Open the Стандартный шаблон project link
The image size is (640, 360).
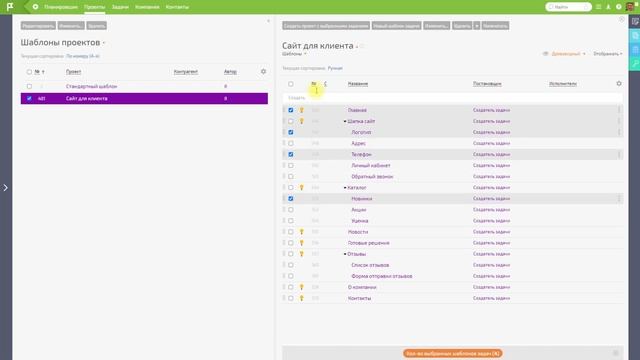[x=91, y=87]
